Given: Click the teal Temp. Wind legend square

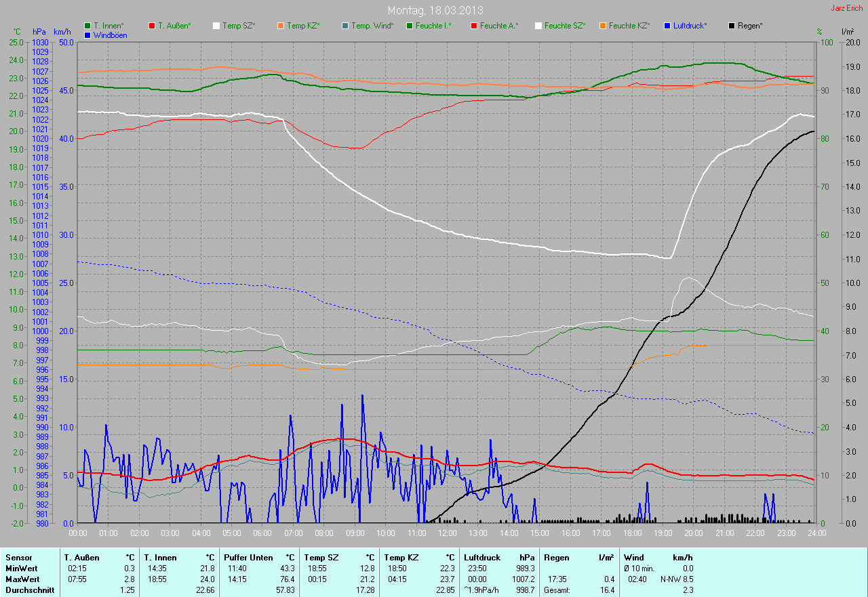Looking at the screenshot, I should 345,26.
